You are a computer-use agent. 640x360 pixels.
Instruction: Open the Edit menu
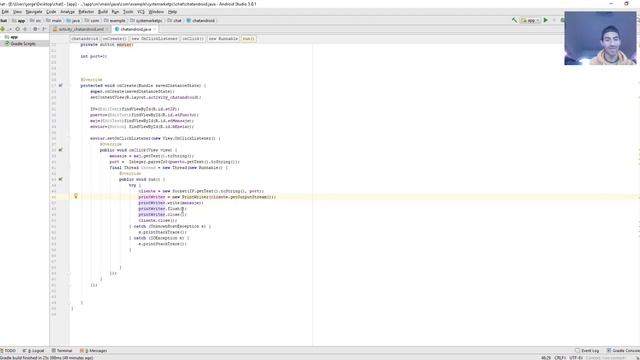(x=5, y=12)
